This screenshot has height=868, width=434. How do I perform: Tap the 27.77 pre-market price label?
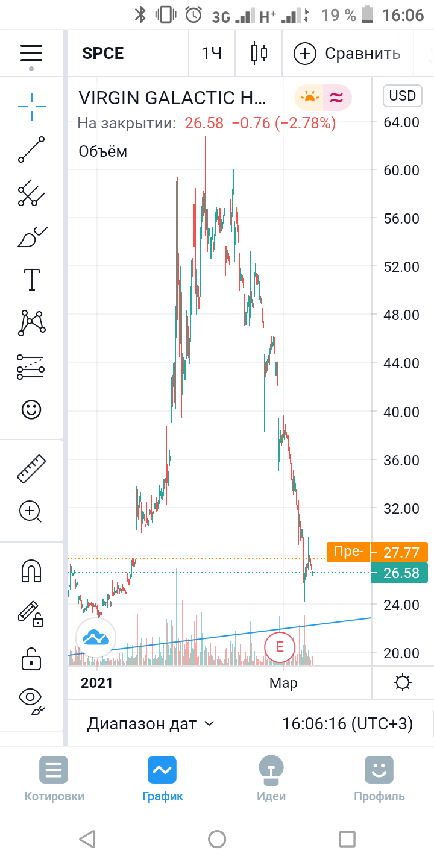pyautogui.click(x=399, y=552)
